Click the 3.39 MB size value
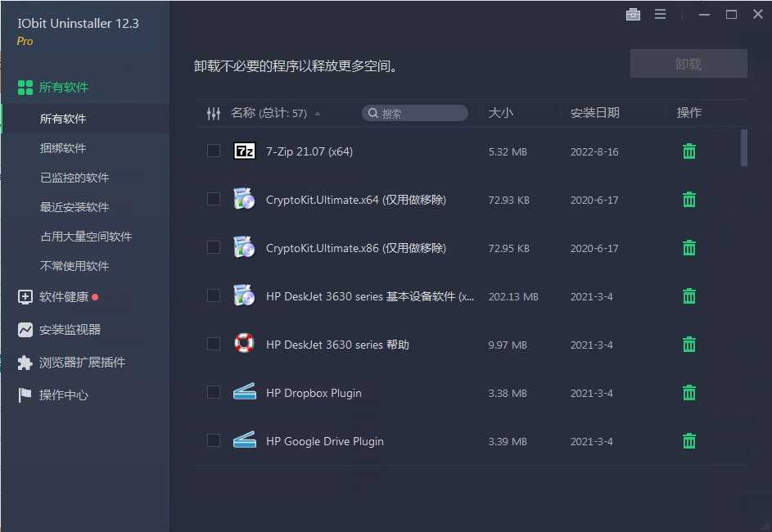The height and width of the screenshot is (532, 772). coord(507,441)
